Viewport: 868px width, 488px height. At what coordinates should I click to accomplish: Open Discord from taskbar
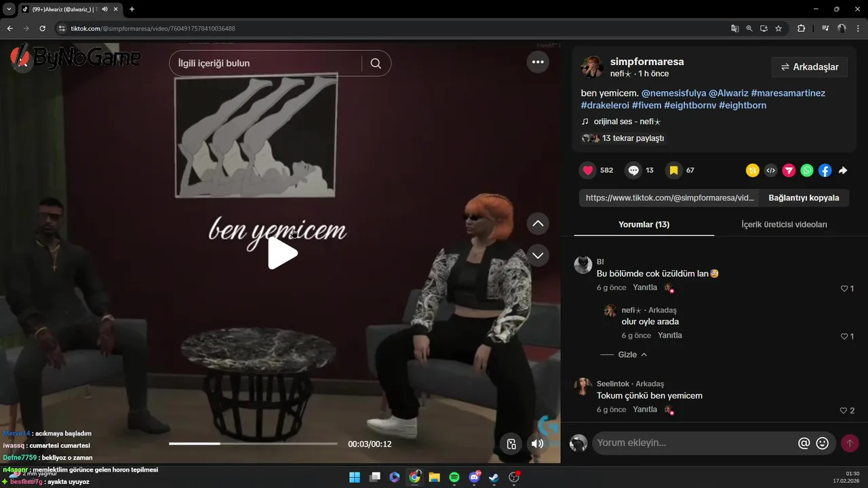pos(474,477)
